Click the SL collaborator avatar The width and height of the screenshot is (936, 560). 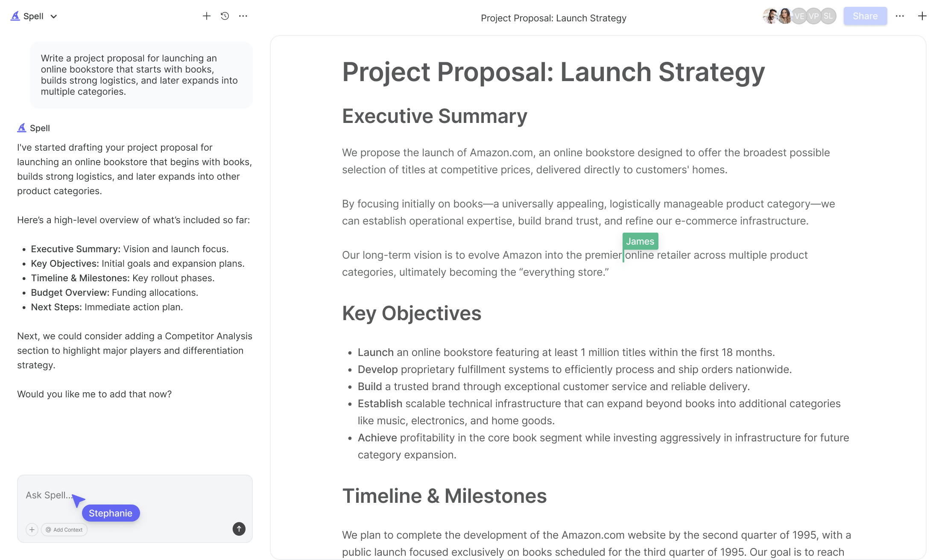tap(828, 16)
